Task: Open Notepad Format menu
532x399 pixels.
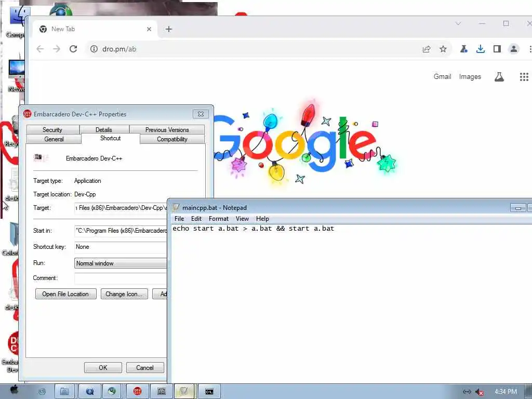Action: coord(219,219)
